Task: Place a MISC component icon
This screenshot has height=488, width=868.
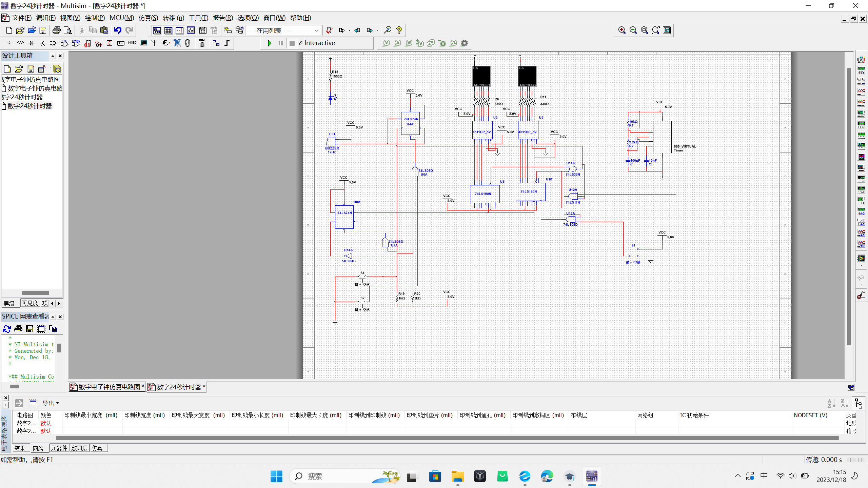Action: [x=132, y=43]
